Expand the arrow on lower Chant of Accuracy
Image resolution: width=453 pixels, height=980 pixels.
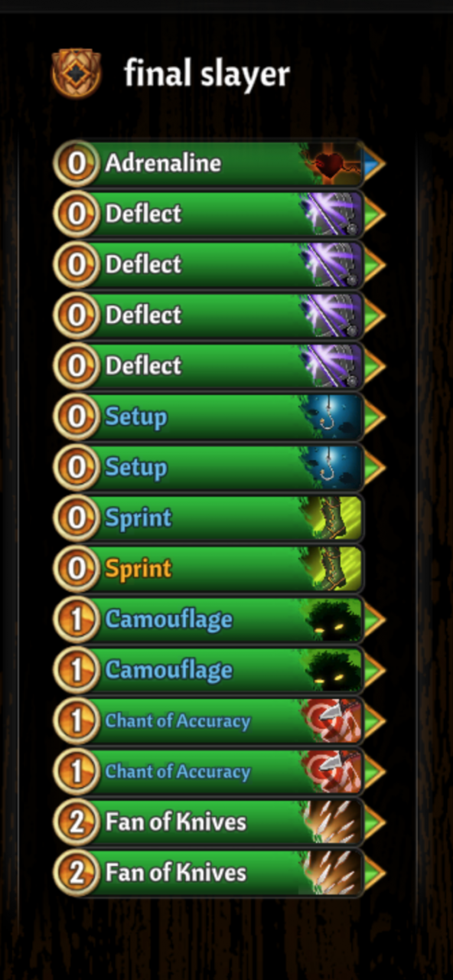pyautogui.click(x=374, y=772)
